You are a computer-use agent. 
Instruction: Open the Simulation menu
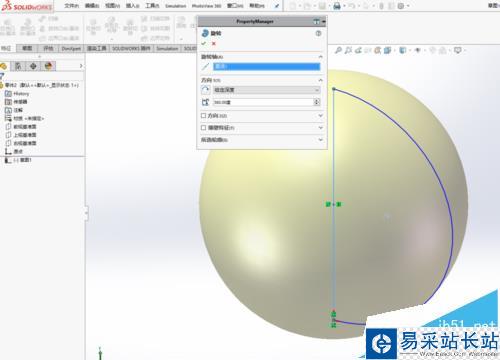[175, 6]
